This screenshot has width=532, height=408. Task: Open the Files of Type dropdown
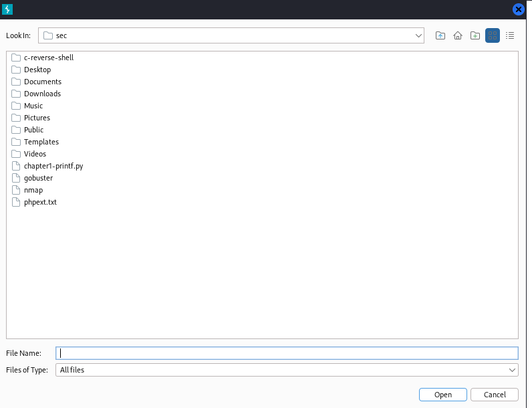512,370
